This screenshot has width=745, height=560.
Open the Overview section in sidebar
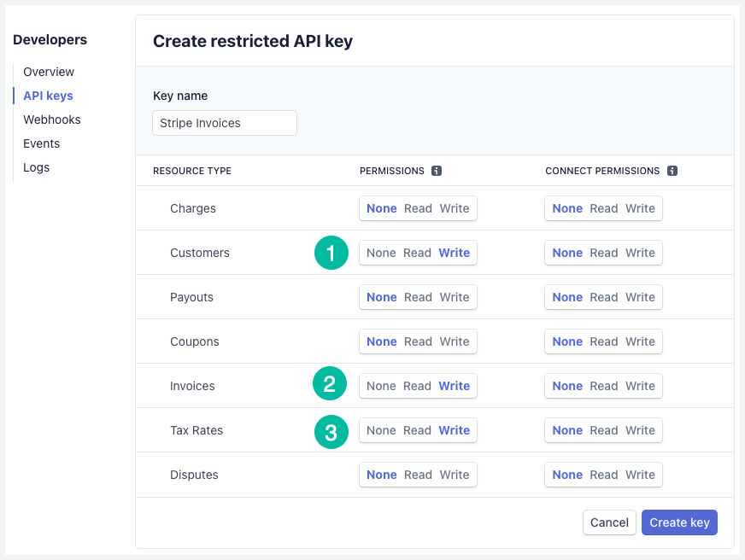tap(48, 72)
